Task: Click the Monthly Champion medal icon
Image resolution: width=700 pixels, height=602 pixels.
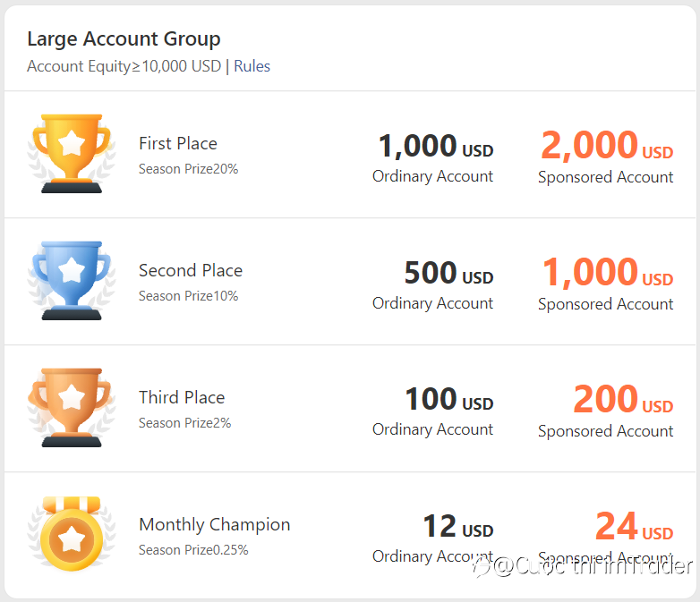Action: (72, 534)
